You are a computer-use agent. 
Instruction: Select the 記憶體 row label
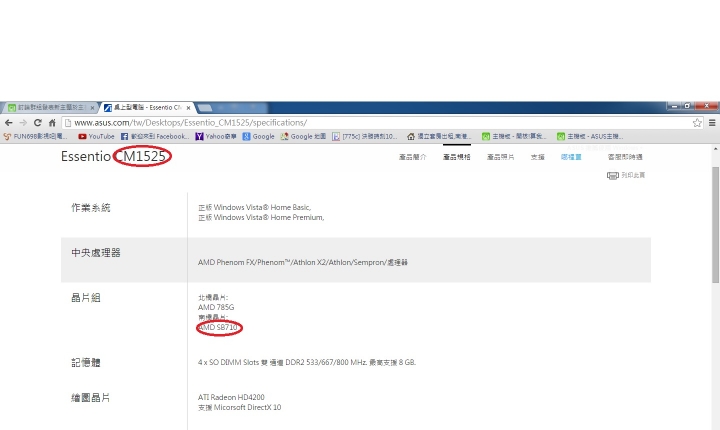[x=86, y=362]
